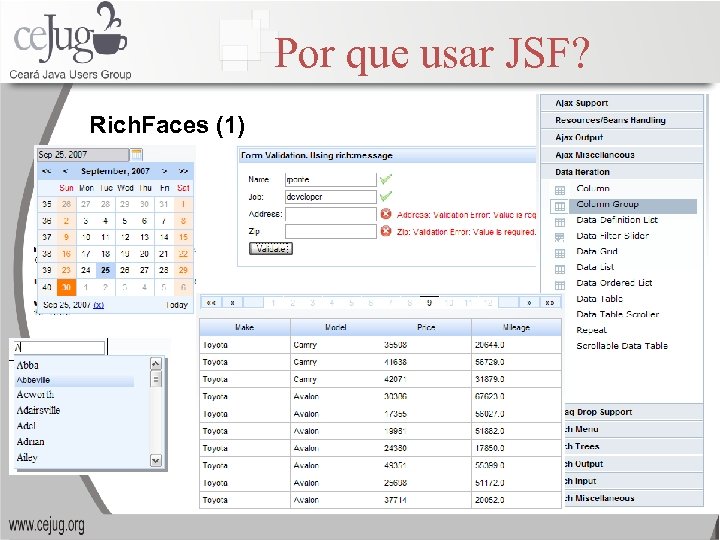Screen dimensions: 720x540
Task: Click the grid icon beside Column
Action: [x=560, y=190]
